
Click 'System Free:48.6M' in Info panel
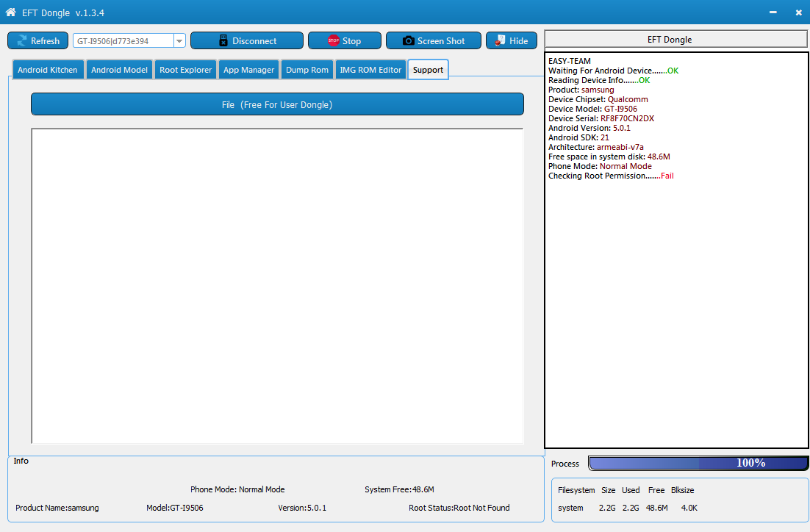[x=399, y=489]
